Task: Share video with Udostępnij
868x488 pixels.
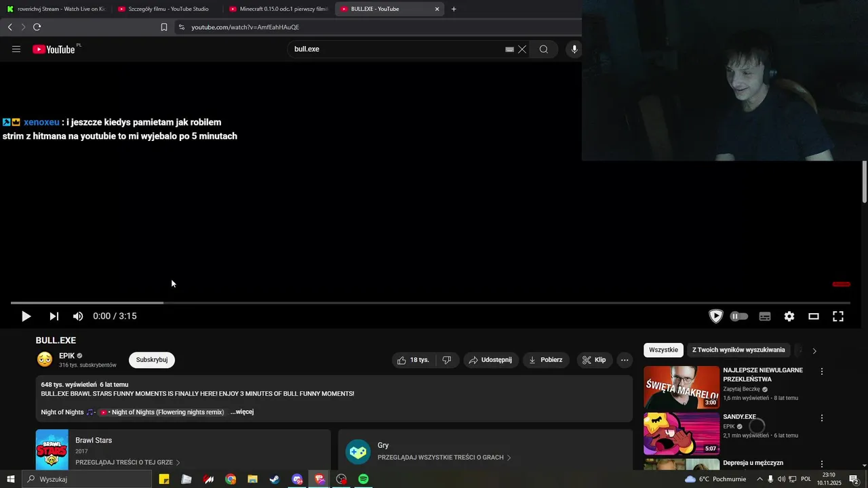Action: click(491, 360)
